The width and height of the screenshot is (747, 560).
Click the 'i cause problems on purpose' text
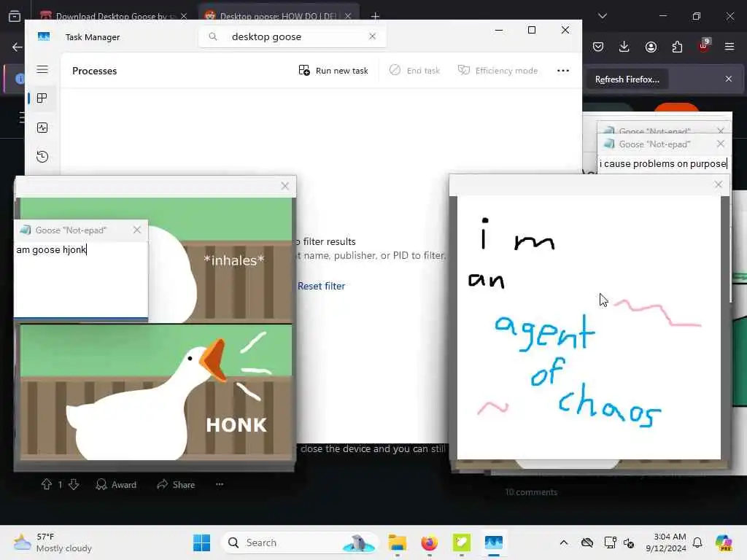[662, 164]
